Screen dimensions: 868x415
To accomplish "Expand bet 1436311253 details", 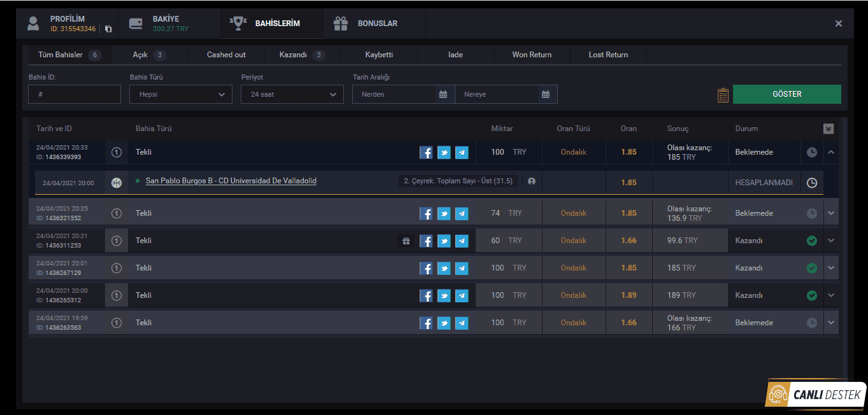I will 831,241.
